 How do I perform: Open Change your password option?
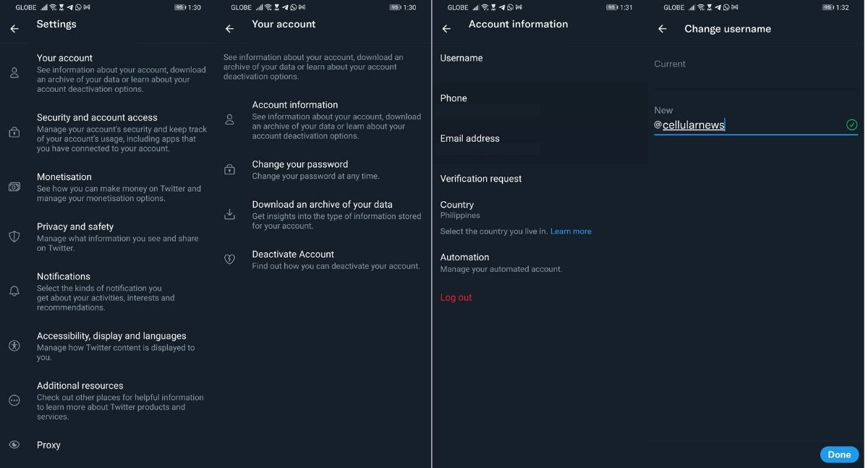click(x=299, y=165)
